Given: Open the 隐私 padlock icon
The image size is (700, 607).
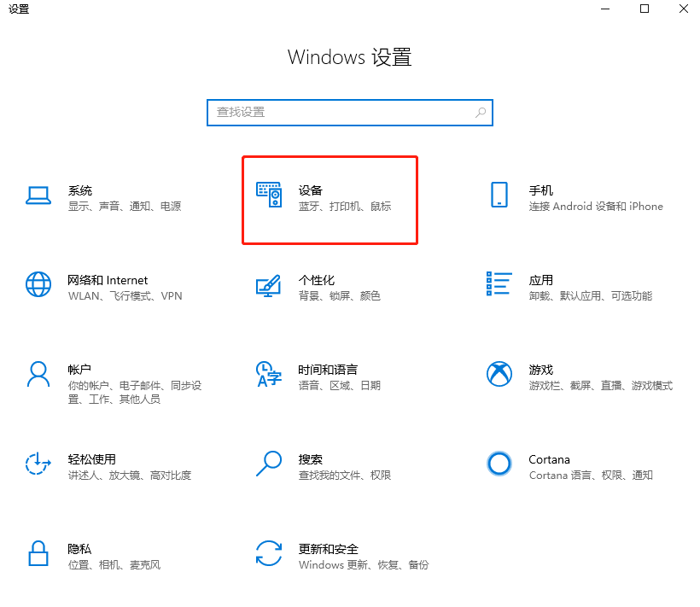Looking at the screenshot, I should (38, 553).
